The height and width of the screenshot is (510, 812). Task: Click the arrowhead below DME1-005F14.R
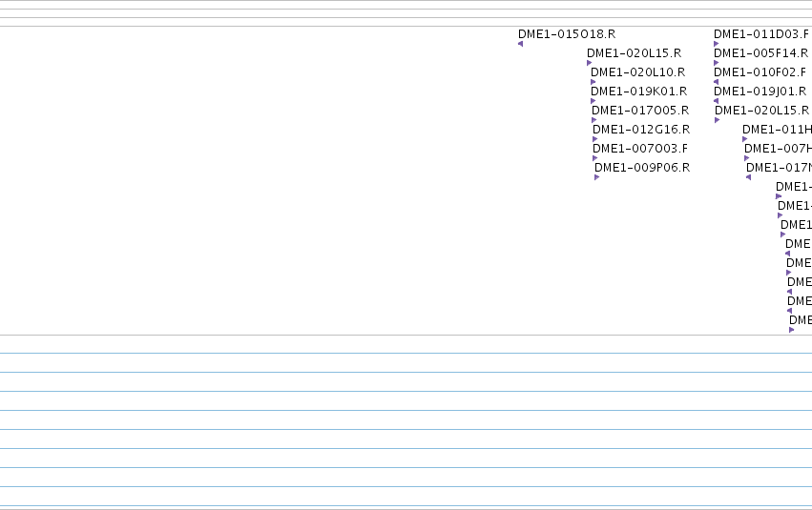717,63
